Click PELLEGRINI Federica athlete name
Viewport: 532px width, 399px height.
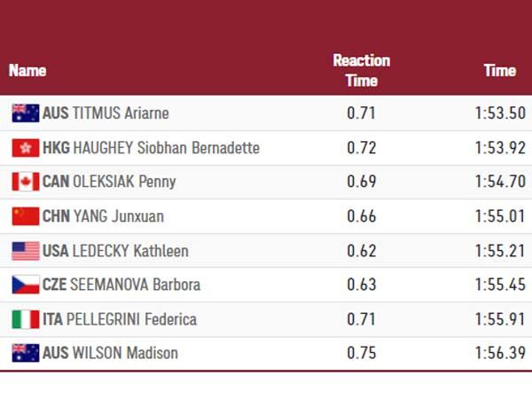pos(136,319)
